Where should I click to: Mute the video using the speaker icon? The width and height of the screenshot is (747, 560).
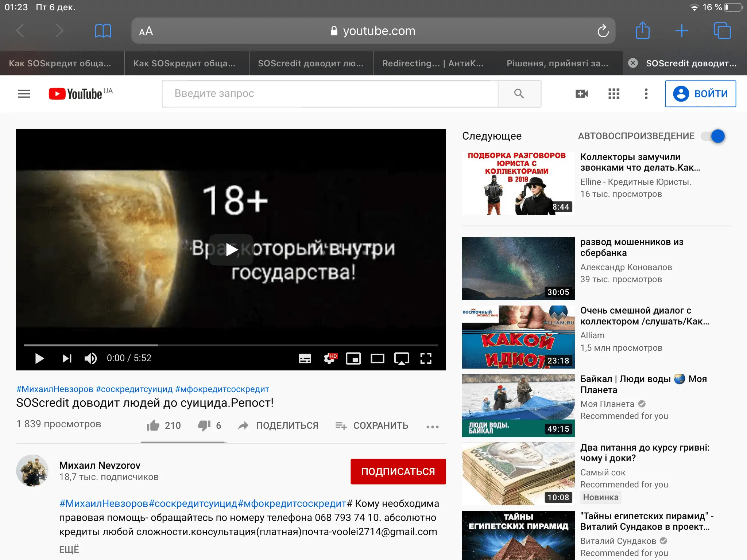[x=90, y=358]
